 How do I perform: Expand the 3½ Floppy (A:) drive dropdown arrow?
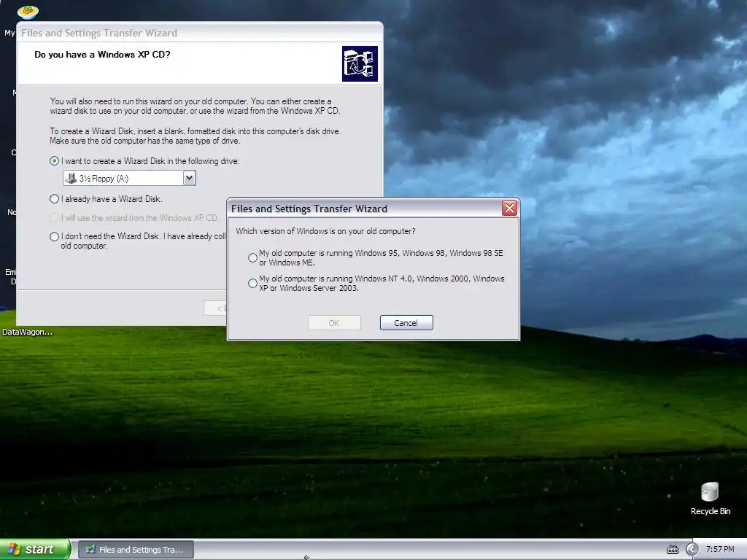(x=189, y=178)
